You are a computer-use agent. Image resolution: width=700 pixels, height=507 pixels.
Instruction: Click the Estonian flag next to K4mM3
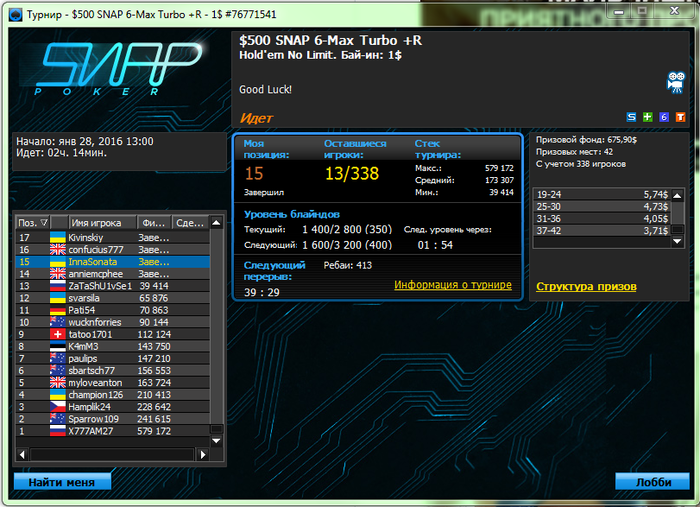[58, 346]
